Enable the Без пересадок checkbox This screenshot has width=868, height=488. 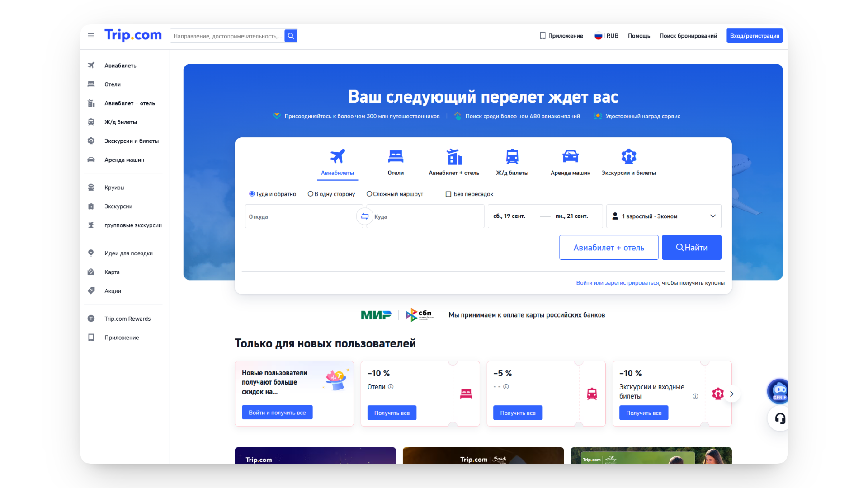coord(448,194)
